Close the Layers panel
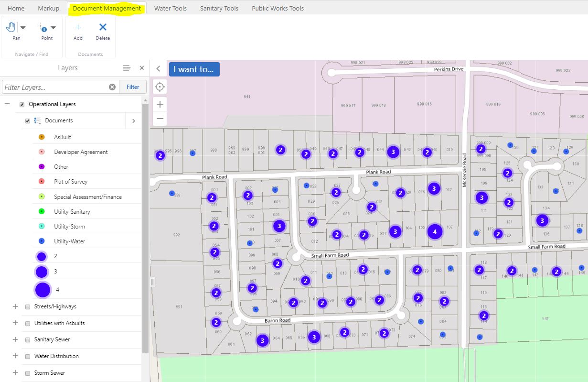This screenshot has width=588, height=382. pyautogui.click(x=142, y=68)
